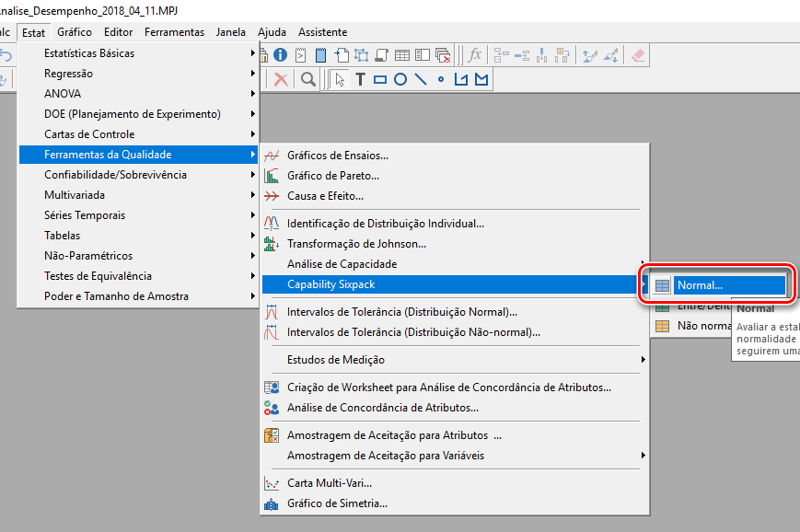Open the Ferramentas menu
Image resolution: width=800 pixels, height=532 pixels.
point(174,32)
